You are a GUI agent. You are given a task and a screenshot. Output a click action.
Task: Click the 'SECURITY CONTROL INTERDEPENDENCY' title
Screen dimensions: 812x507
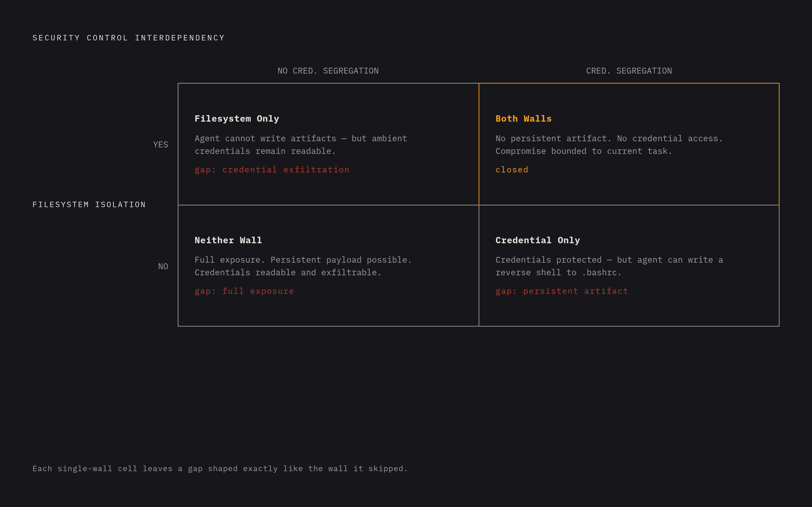click(x=129, y=38)
